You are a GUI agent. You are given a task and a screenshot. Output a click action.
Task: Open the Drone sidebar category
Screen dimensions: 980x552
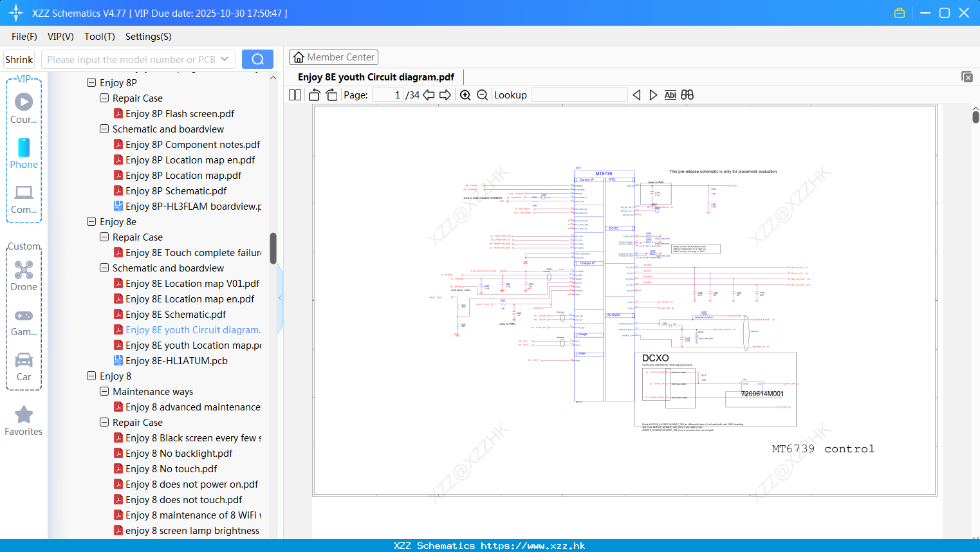pos(24,275)
